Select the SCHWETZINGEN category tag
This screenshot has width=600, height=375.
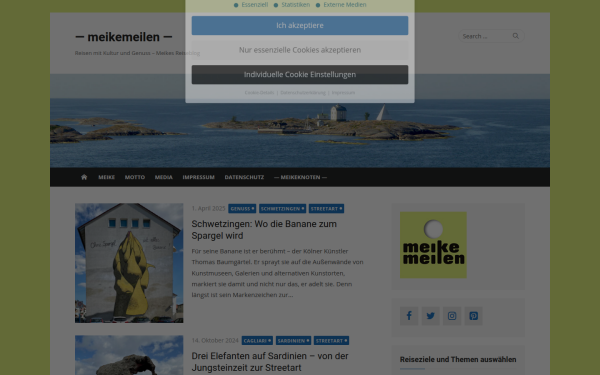[x=282, y=209]
